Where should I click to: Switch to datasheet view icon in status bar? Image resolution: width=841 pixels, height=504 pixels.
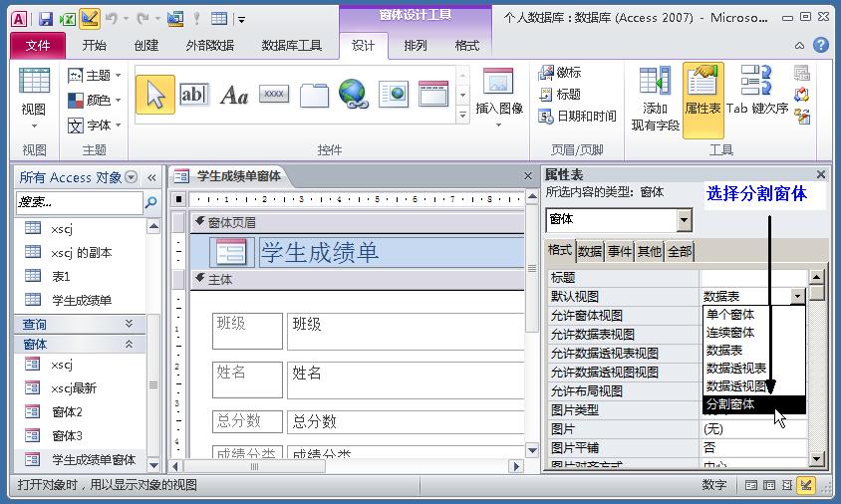(769, 485)
